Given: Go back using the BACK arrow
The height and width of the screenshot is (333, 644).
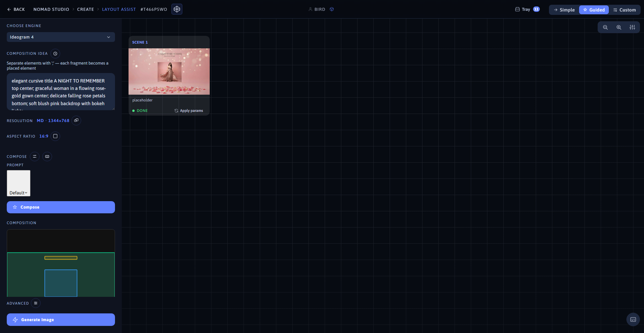Looking at the screenshot, I should click(x=16, y=9).
